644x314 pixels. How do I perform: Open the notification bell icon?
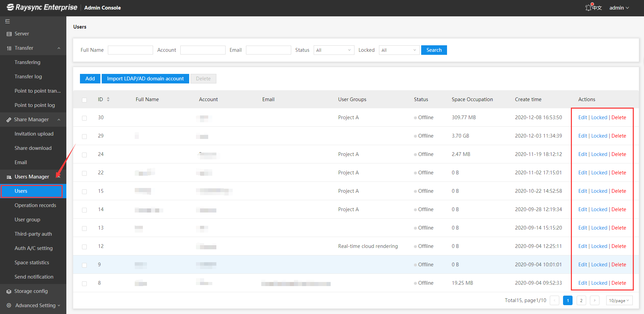tap(588, 7)
